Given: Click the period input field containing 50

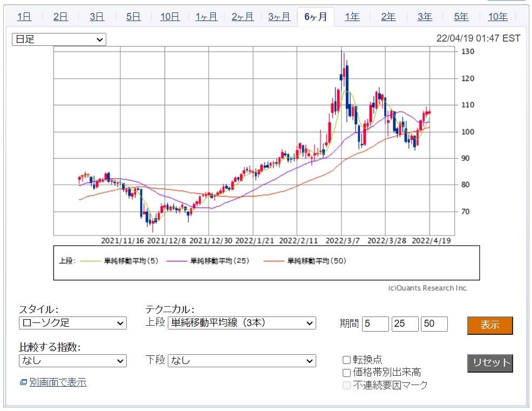Looking at the screenshot, I should click(x=434, y=324).
